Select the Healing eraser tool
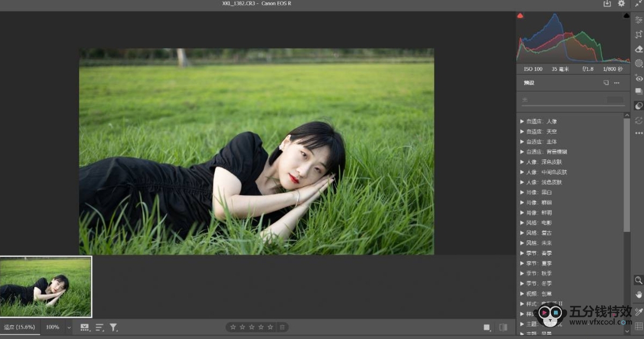 click(639, 48)
